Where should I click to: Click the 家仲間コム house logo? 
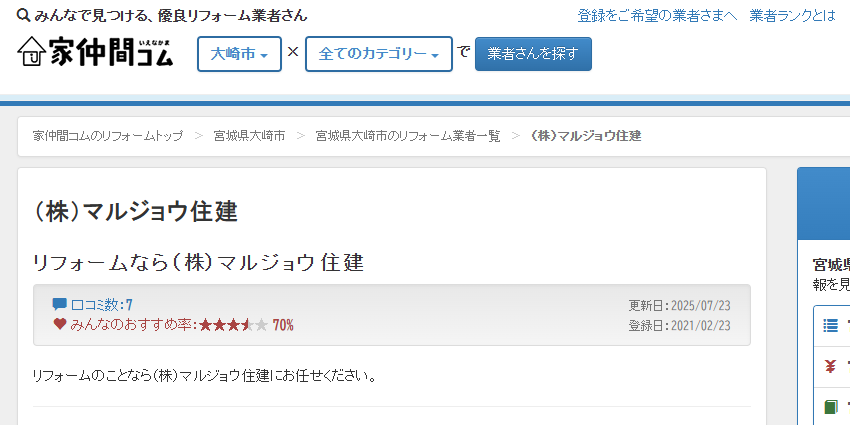[x=95, y=51]
